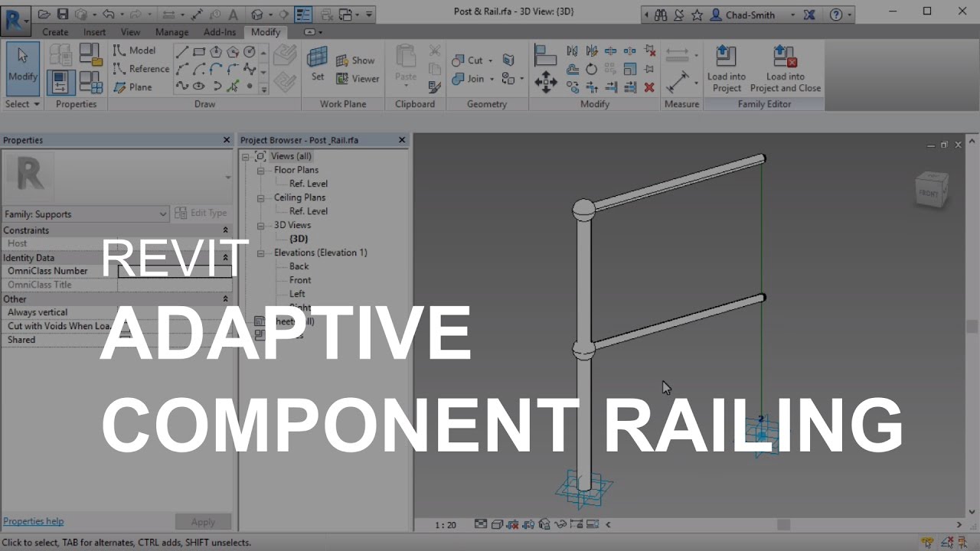The width and height of the screenshot is (980, 551).
Task: Choose Mirror - Pick Axis tool
Action: [x=572, y=51]
